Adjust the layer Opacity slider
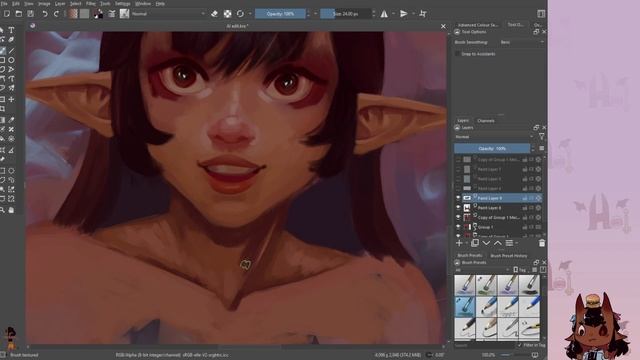This screenshot has height=360, width=640. pos(492,148)
